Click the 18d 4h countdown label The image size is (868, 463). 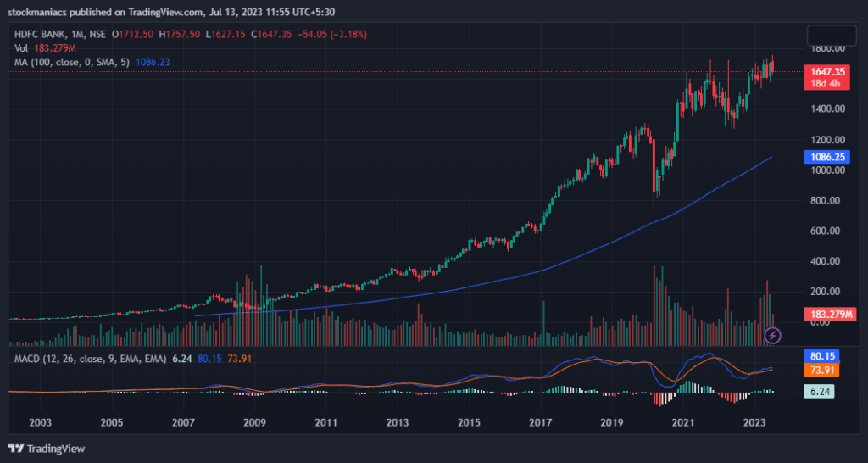click(827, 84)
